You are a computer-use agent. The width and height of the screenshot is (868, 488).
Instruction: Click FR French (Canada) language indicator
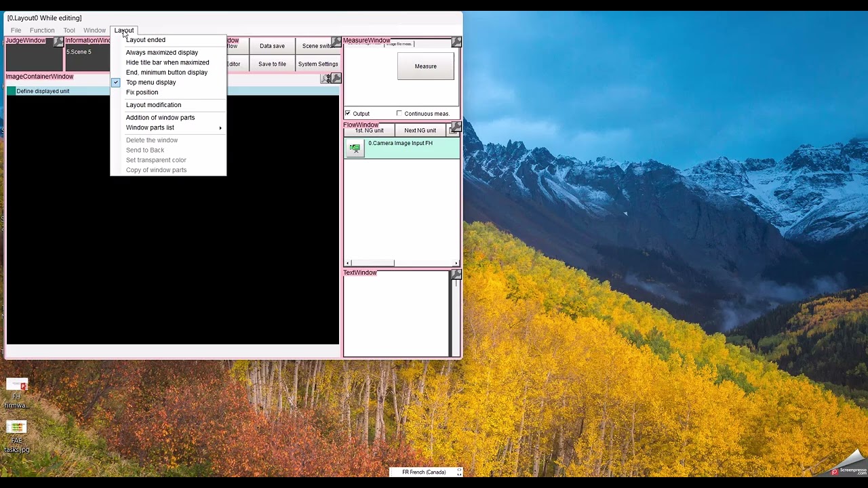click(424, 472)
